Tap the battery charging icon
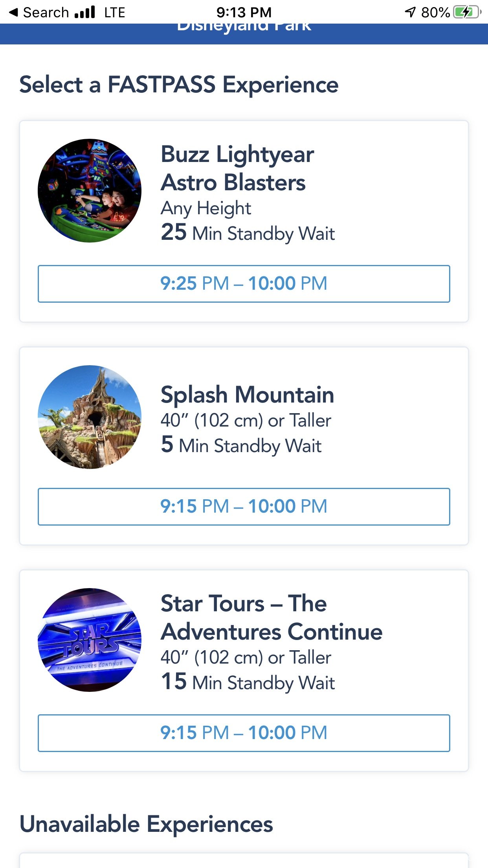Screen dimensions: 488x868 point(467,12)
